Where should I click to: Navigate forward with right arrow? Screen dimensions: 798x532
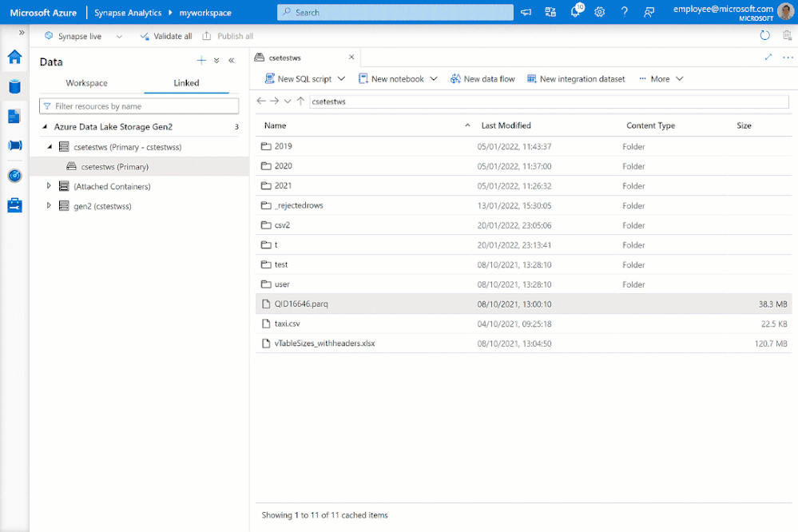click(274, 101)
